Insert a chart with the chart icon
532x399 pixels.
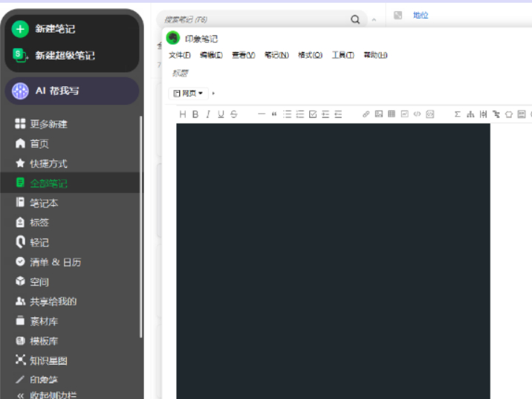coord(404,114)
